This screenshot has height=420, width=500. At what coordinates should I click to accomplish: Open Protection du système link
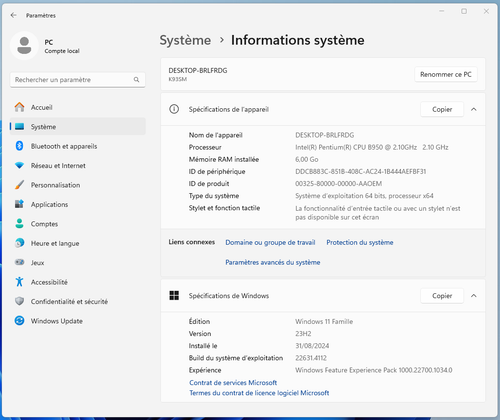(x=360, y=242)
